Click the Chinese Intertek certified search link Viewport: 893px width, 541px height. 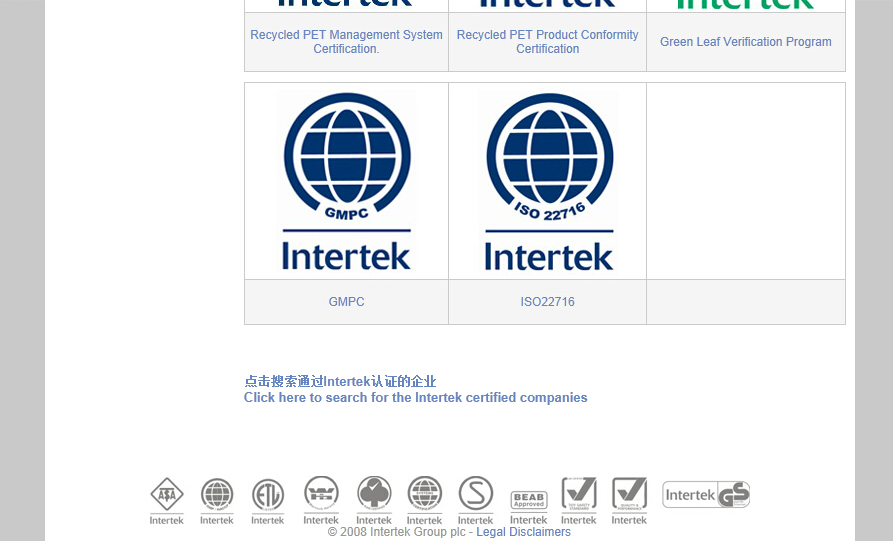coord(340,381)
